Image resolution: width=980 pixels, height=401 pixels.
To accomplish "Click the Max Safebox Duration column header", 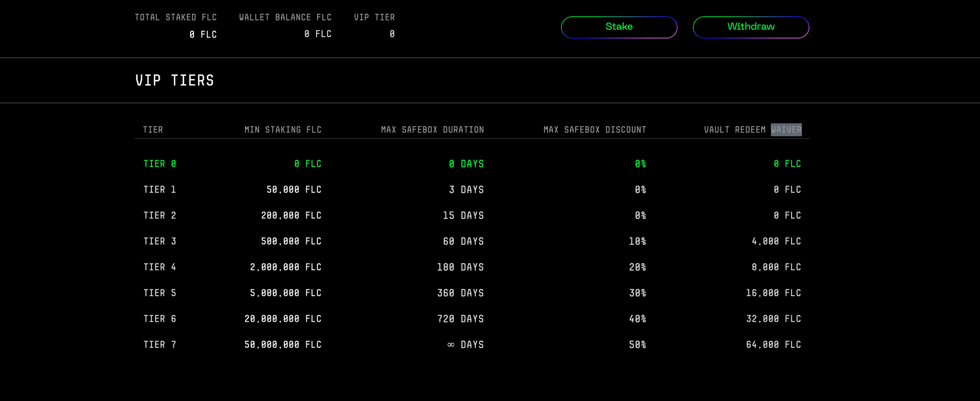I will click(432, 130).
